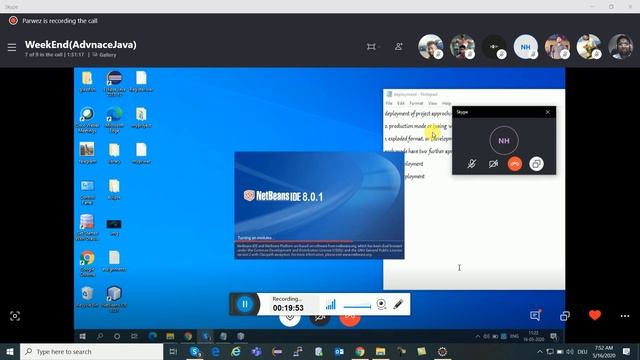Open Internet Explorer from the taskbar

point(236,351)
